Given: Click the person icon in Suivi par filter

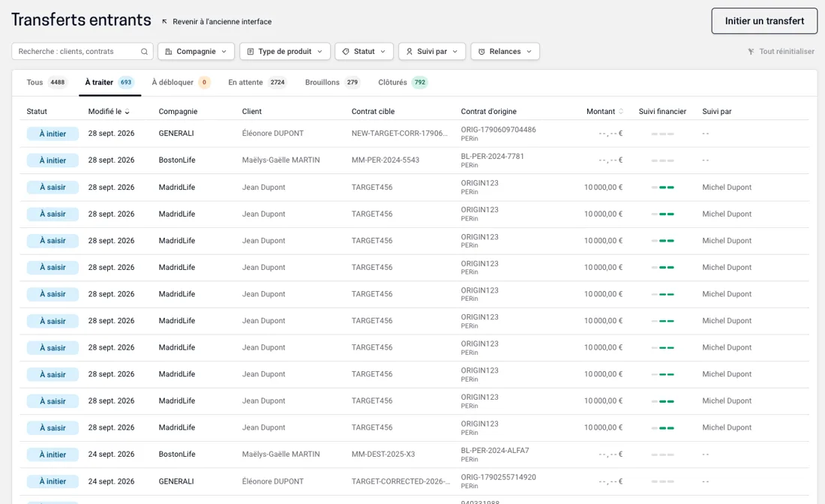Looking at the screenshot, I should tap(409, 52).
